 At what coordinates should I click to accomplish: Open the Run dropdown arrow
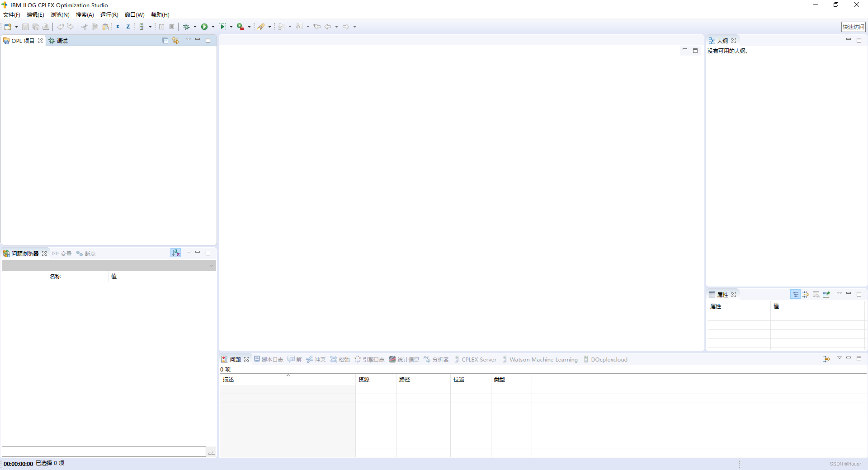(x=213, y=27)
